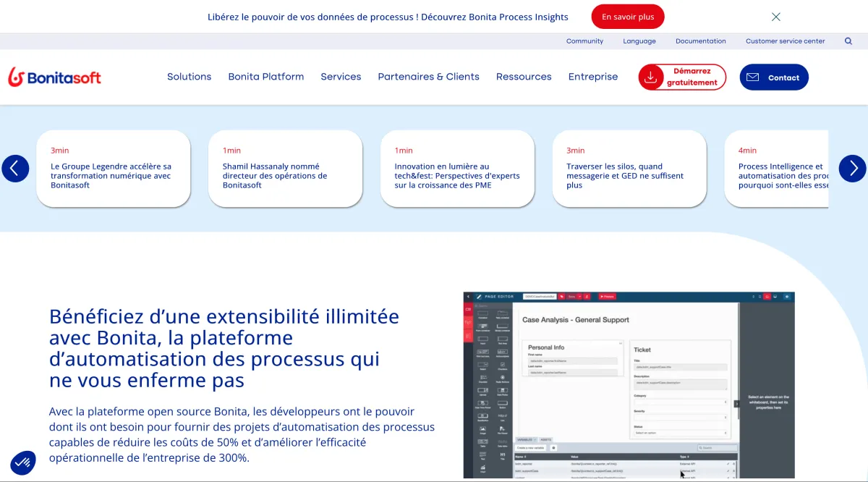Close the Bonita Process Insights banner

(x=776, y=17)
